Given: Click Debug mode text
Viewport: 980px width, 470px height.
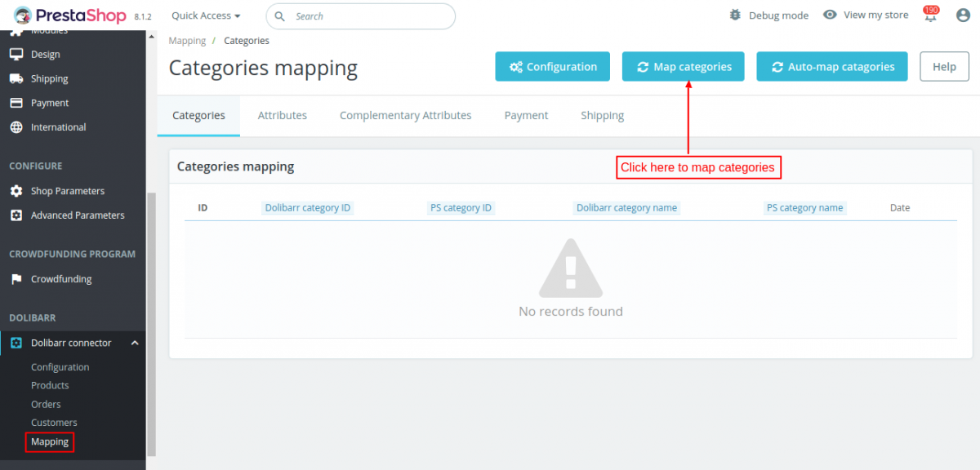Looking at the screenshot, I should pyautogui.click(x=778, y=16).
